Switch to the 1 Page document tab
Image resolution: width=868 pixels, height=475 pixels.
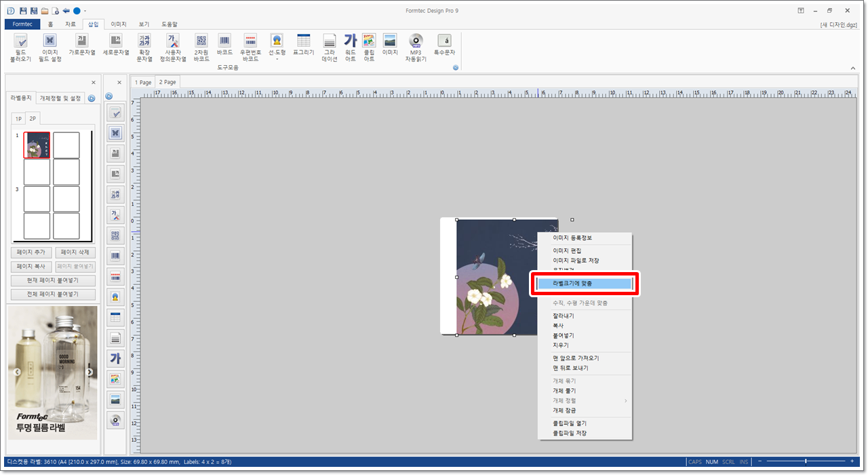coord(143,82)
